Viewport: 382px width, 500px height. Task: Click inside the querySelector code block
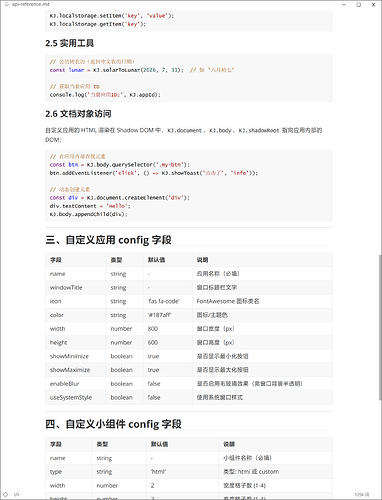189,185
